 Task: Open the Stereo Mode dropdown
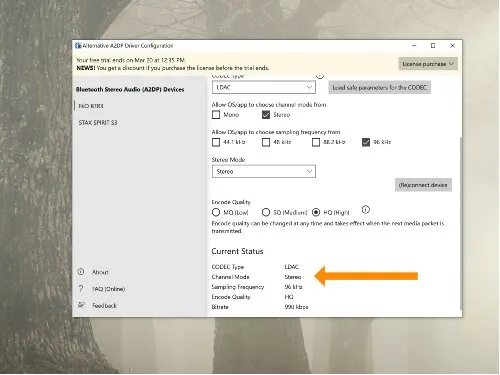click(264, 171)
